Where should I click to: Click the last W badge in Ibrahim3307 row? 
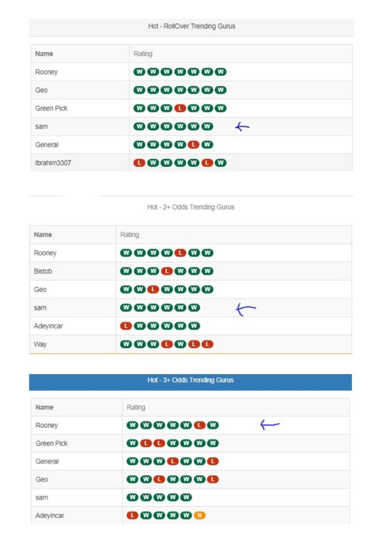(x=220, y=163)
